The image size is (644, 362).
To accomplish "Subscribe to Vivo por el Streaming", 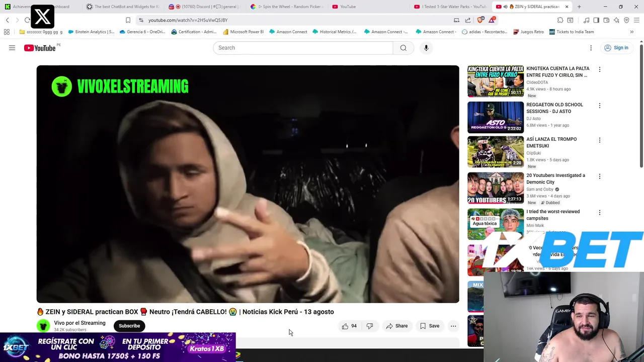I will (x=129, y=326).
